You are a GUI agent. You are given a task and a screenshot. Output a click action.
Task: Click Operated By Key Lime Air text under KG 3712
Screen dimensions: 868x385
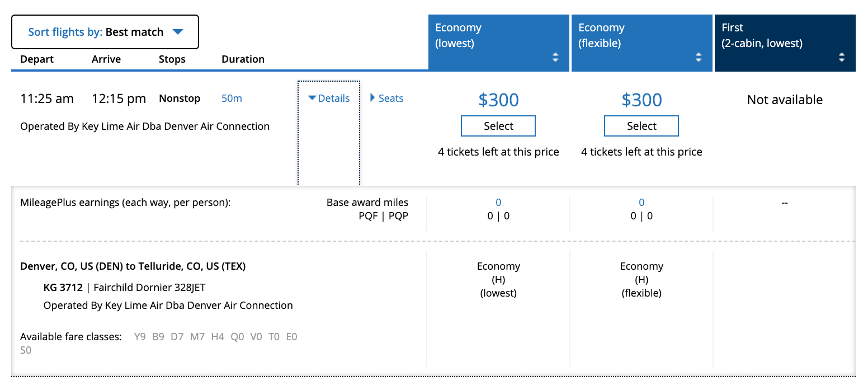(x=168, y=306)
